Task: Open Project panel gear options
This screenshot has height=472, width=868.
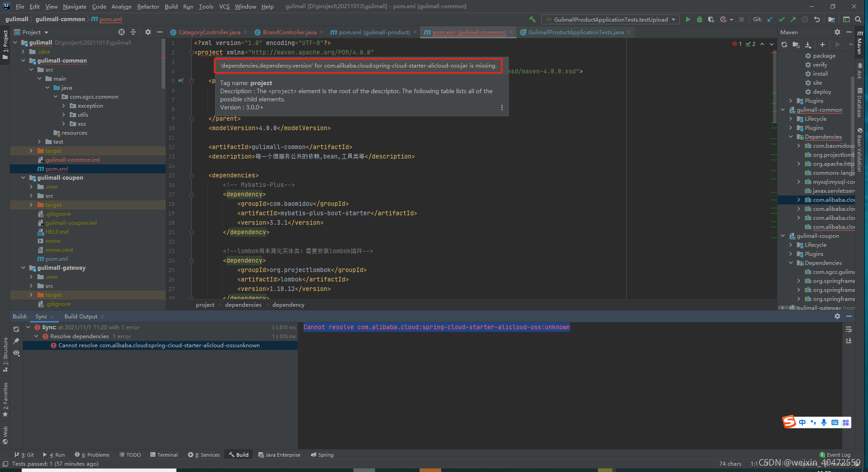Action: click(148, 32)
